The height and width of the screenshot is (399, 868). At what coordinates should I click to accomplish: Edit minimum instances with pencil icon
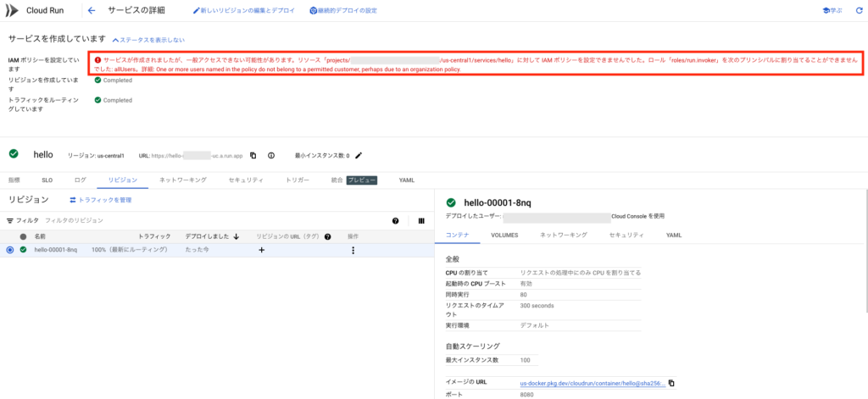pyautogui.click(x=359, y=156)
